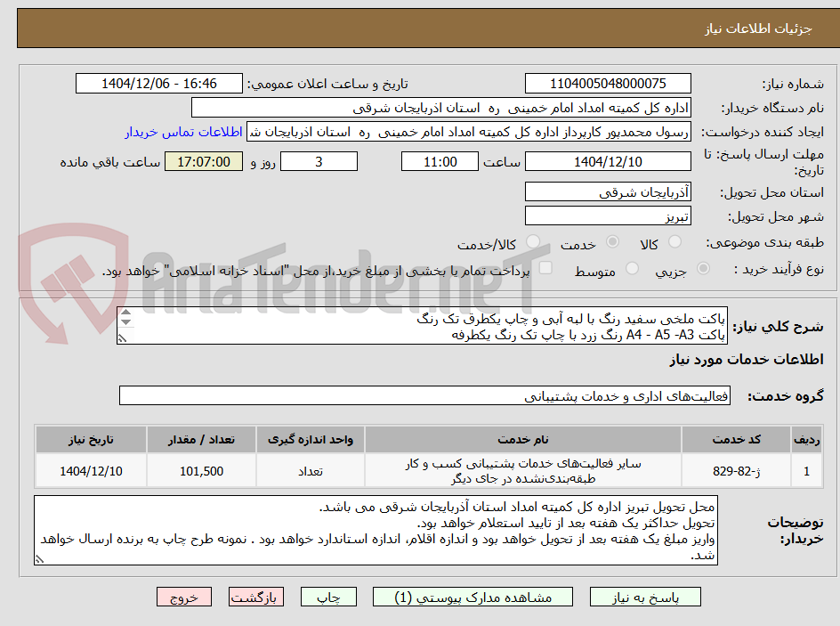Open اطلاعات تماس خریدار link
This screenshot has height=626, width=840.
click(x=183, y=132)
